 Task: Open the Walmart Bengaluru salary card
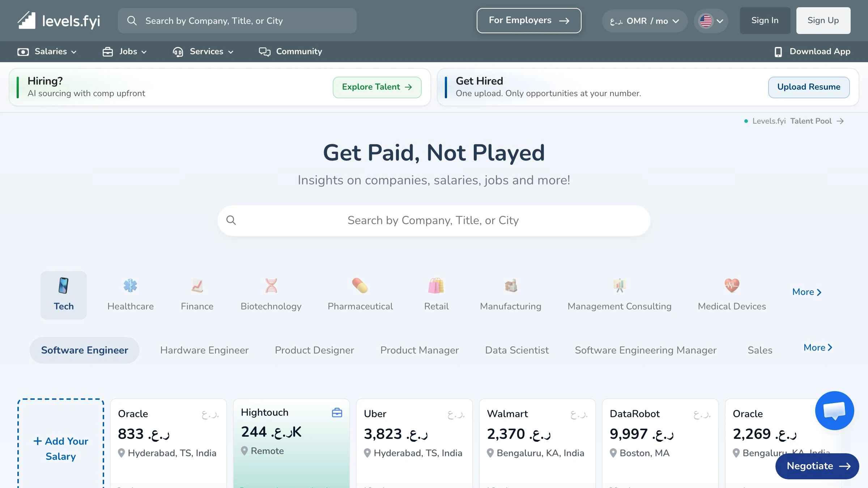click(x=537, y=444)
